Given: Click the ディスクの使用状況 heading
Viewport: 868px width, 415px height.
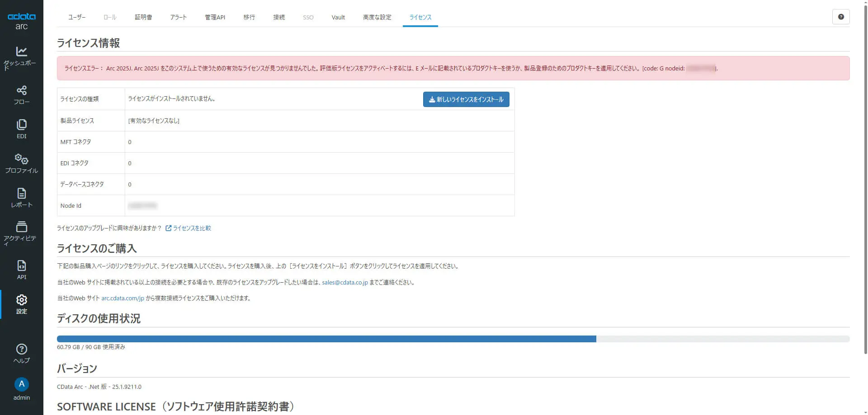Looking at the screenshot, I should (x=99, y=318).
